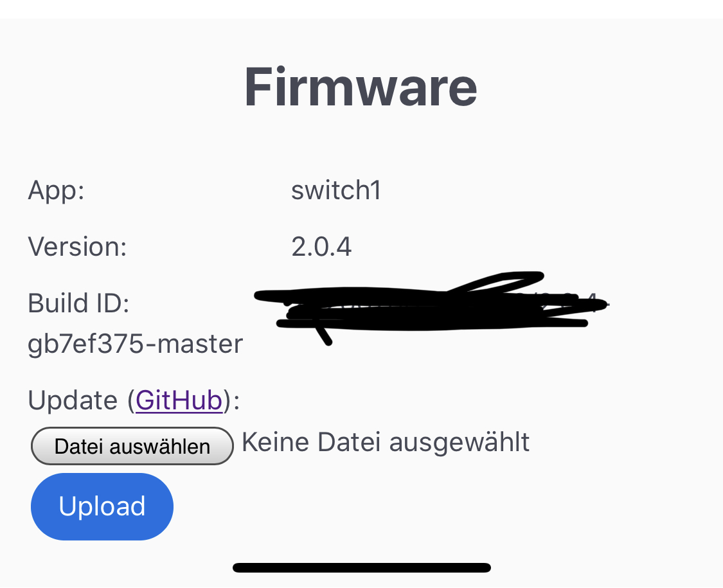
Task: Click the "Update" label before GitHub
Action: point(73,400)
